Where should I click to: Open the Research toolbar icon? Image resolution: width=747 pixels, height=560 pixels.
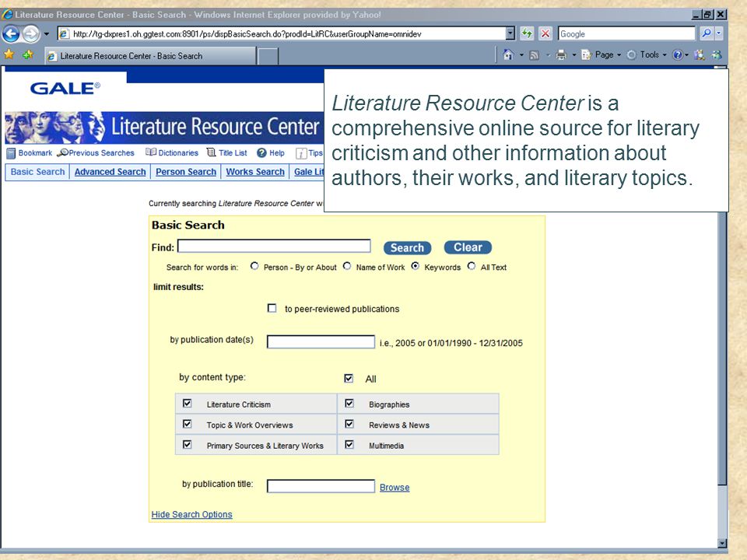(x=700, y=54)
